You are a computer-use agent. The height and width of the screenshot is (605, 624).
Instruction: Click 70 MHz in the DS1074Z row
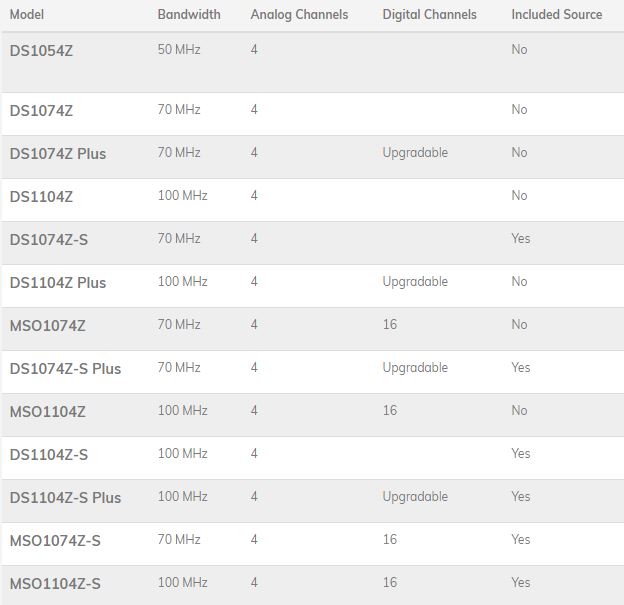coord(179,109)
